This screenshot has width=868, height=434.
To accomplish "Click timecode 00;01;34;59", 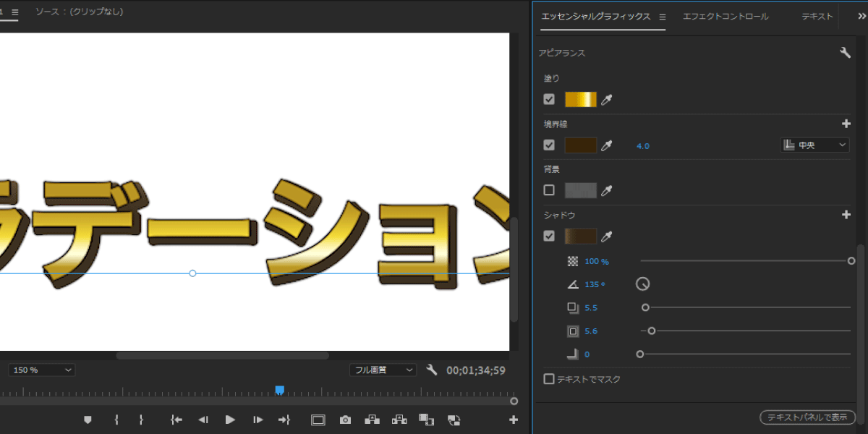I will [x=476, y=370].
